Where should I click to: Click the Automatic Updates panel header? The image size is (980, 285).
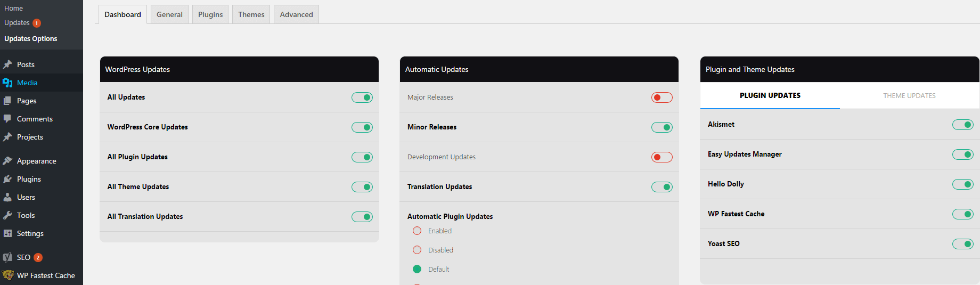[539, 69]
